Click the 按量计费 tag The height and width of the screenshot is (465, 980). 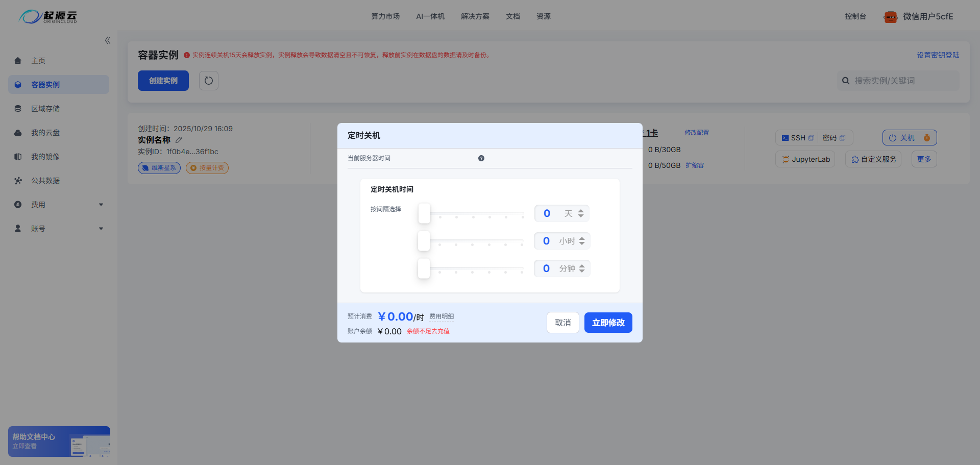point(207,168)
